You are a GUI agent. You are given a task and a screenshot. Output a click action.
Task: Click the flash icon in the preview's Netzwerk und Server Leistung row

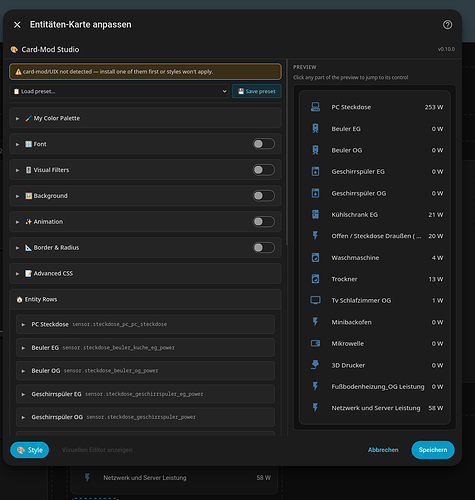315,408
